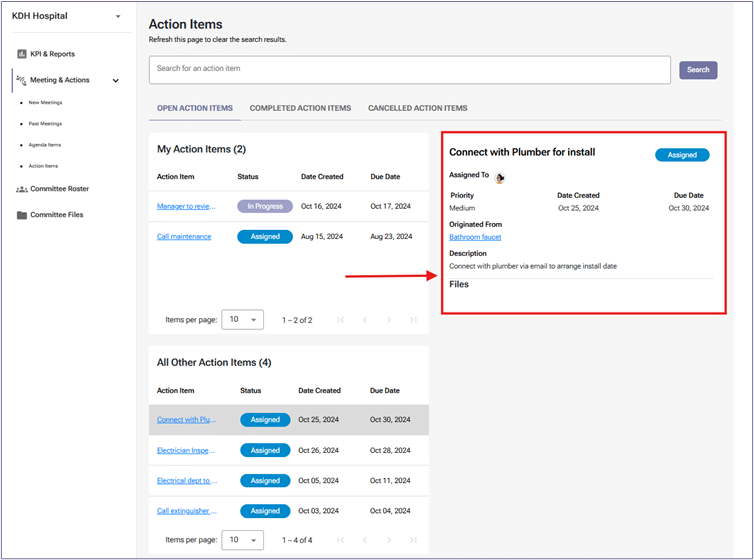Go to previous page in All Other Action Items
The image size is (754, 560).
click(x=364, y=540)
